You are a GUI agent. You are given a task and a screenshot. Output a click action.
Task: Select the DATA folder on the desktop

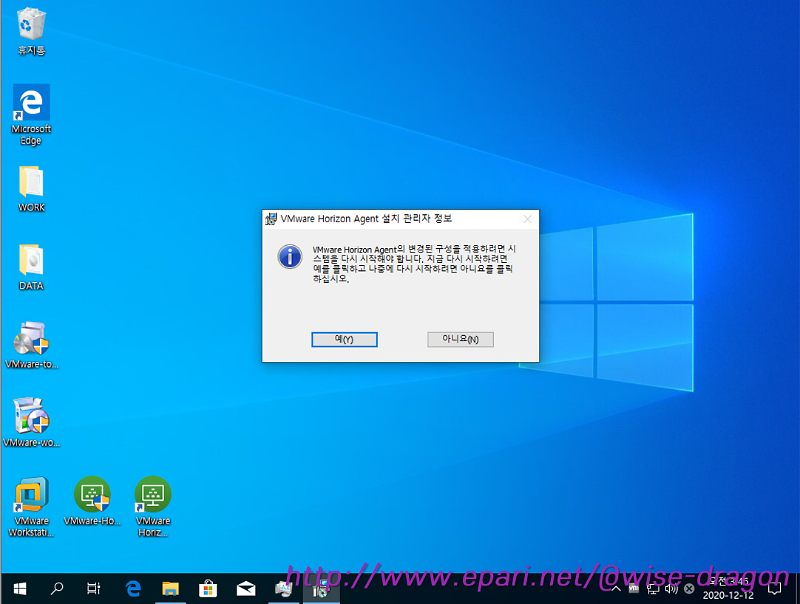point(31,267)
